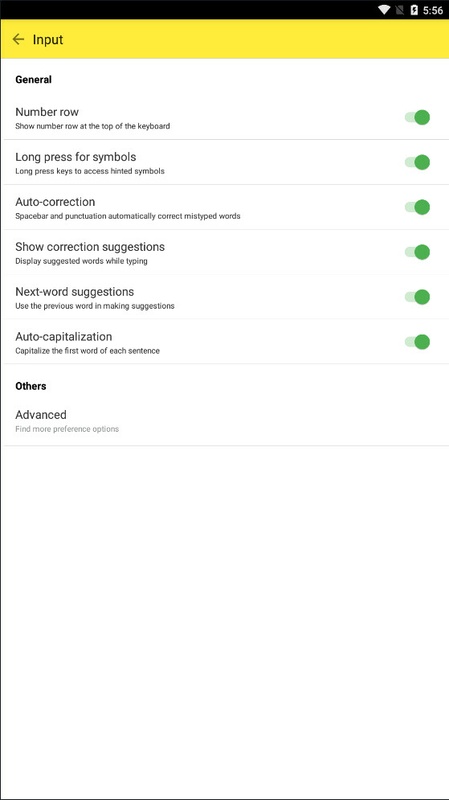
Task: Tap the General section header
Action: click(34, 80)
